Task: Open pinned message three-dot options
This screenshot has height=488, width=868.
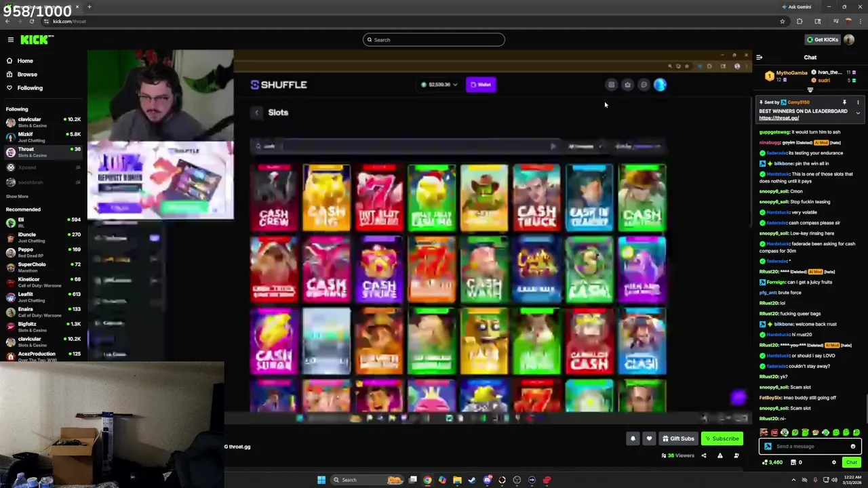Action: pyautogui.click(x=858, y=102)
